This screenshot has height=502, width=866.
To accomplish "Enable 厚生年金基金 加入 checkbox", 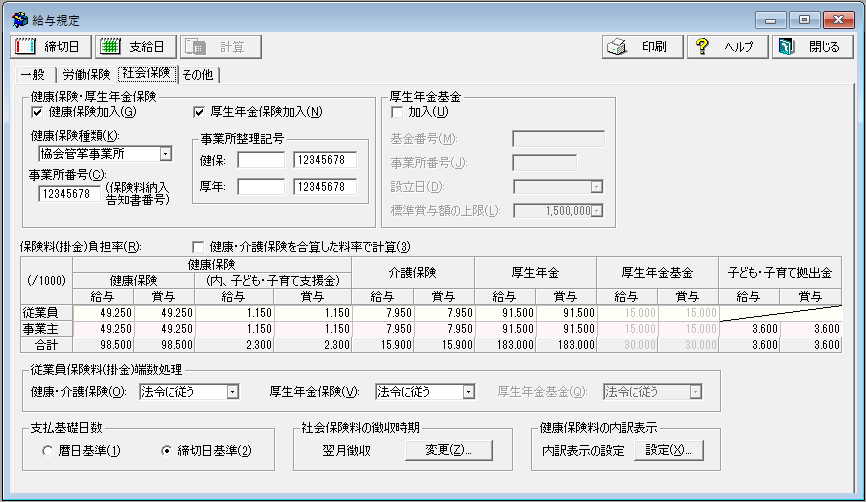I will (x=397, y=112).
